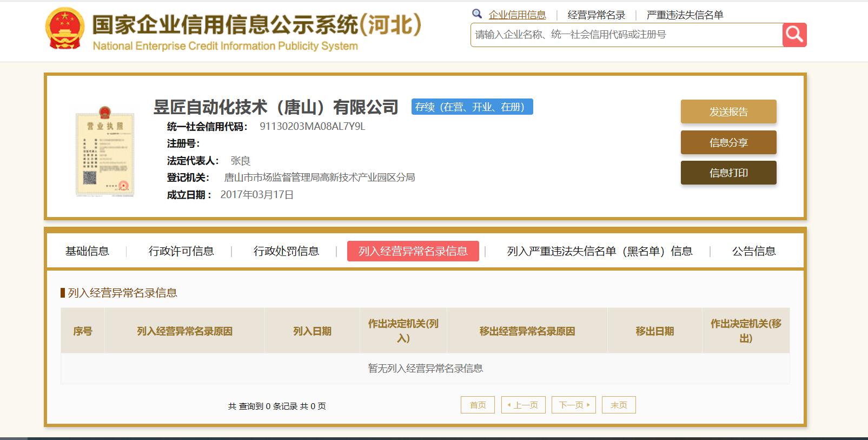Switch to the 行政许可信息 tab
This screenshot has width=868, height=440.
pyautogui.click(x=181, y=251)
